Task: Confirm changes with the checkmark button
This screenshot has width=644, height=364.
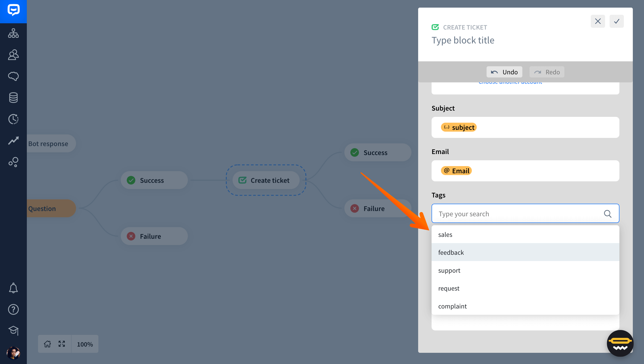Action: tap(616, 21)
